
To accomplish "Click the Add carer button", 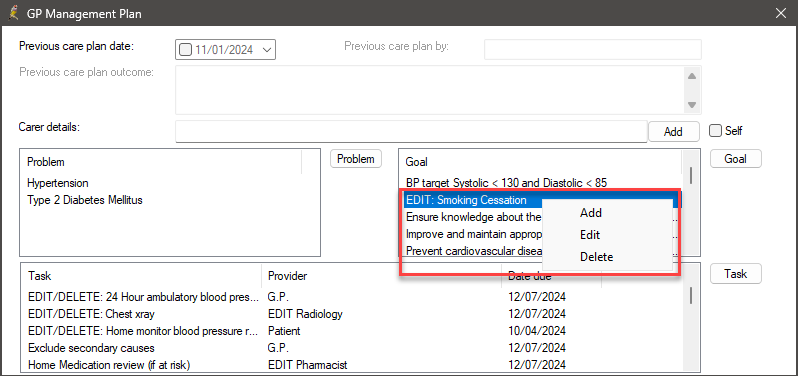I will [x=673, y=132].
